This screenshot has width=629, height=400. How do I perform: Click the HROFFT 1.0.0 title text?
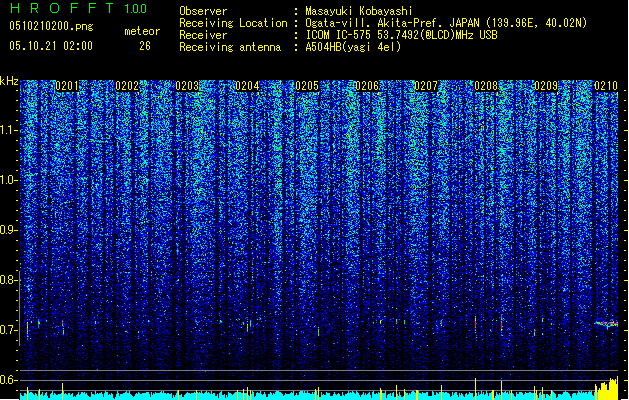pos(79,8)
